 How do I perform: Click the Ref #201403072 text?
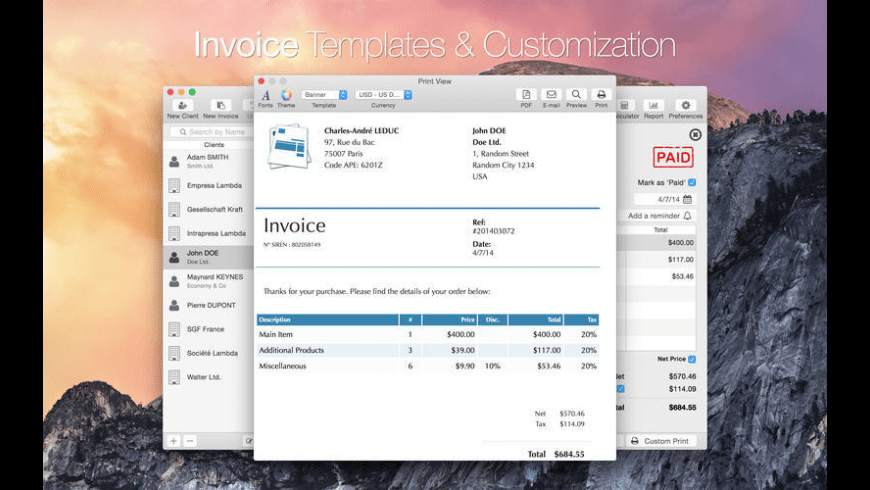coord(493,231)
